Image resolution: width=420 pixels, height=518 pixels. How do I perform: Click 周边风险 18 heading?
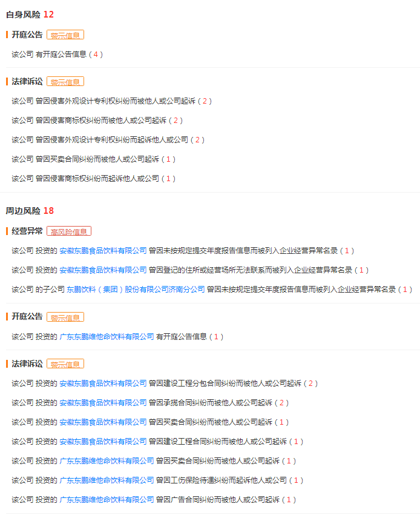click(x=30, y=211)
